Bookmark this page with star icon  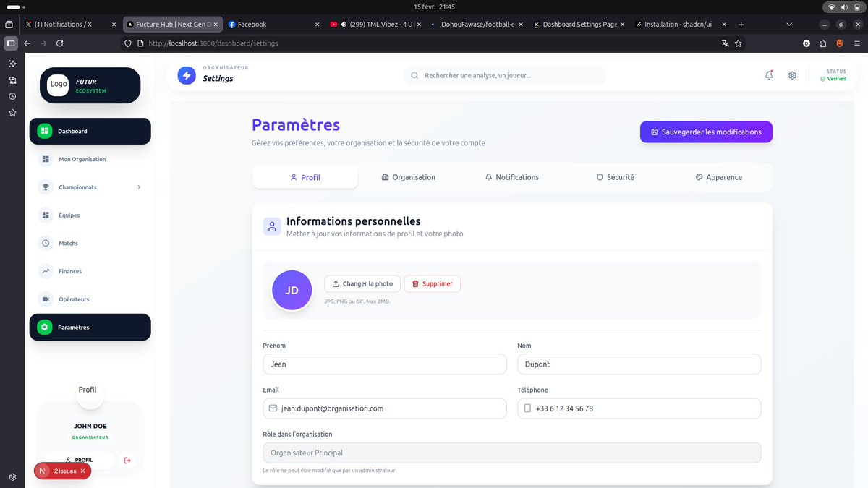[x=738, y=43]
